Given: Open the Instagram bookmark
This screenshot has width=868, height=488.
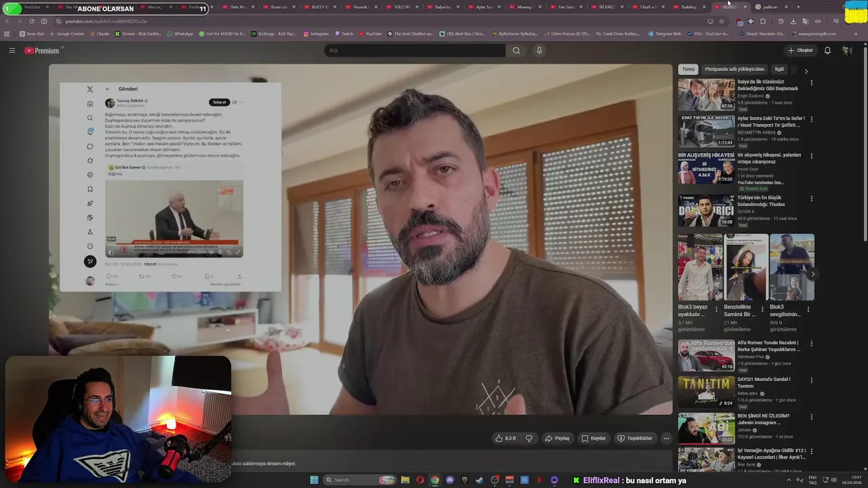Looking at the screenshot, I should 316,34.
